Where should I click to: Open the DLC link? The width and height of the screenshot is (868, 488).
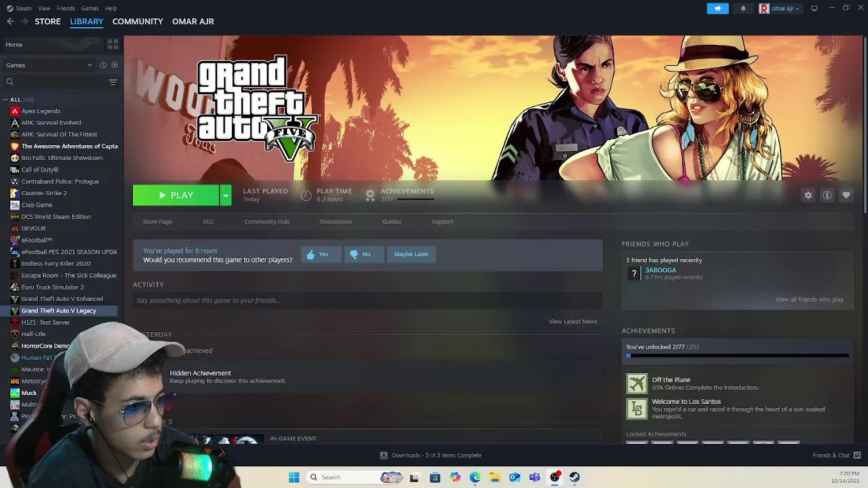coord(208,222)
